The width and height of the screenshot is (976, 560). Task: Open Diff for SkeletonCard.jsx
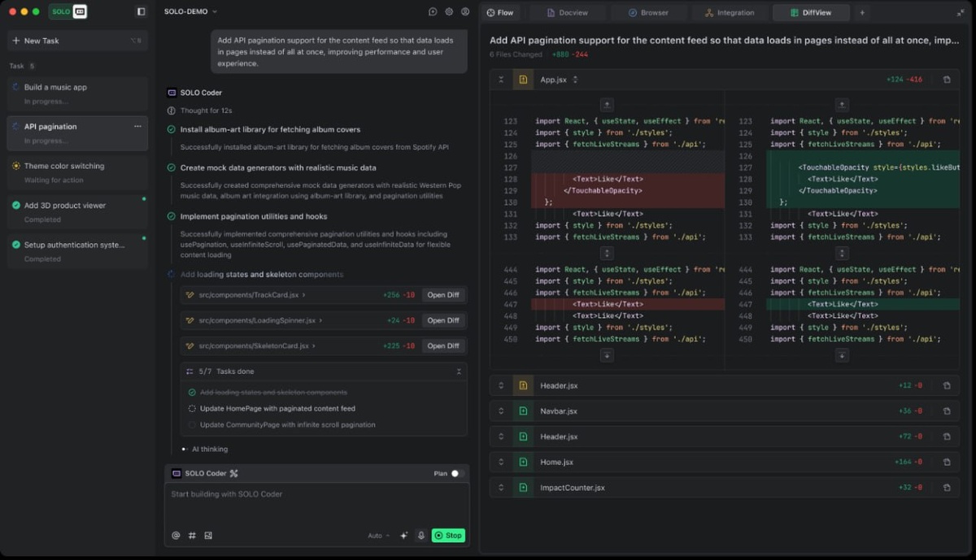(443, 345)
